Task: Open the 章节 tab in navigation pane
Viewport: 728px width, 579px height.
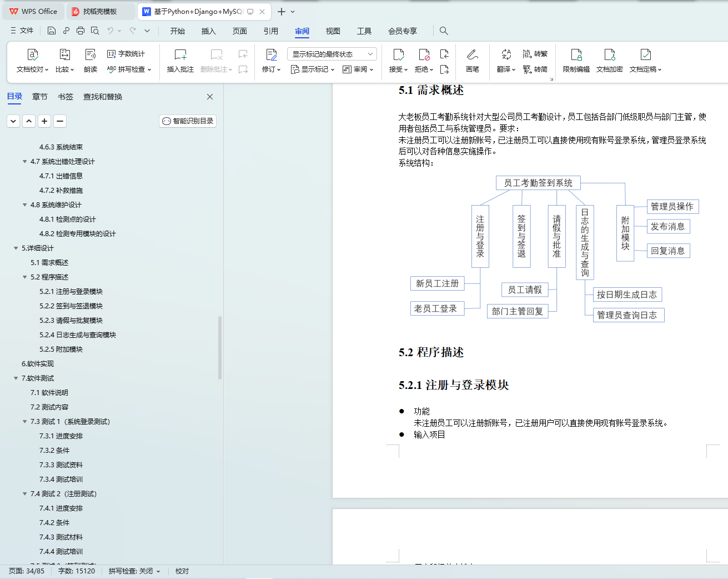Action: pyautogui.click(x=40, y=97)
